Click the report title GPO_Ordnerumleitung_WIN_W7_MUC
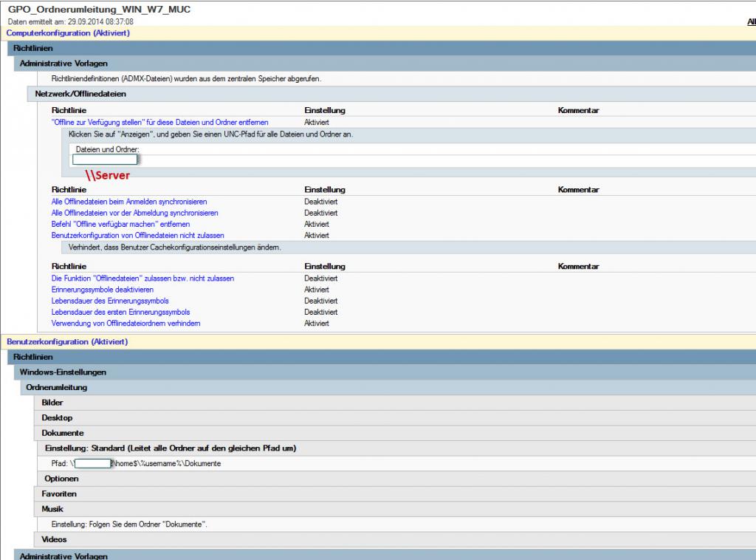This screenshot has height=560, width=756. click(x=100, y=9)
